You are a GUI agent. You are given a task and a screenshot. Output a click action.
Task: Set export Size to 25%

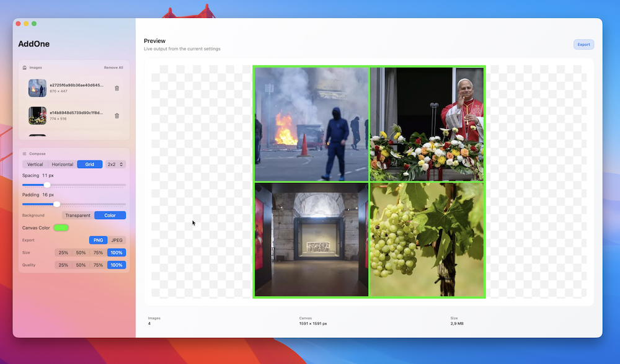tap(63, 252)
